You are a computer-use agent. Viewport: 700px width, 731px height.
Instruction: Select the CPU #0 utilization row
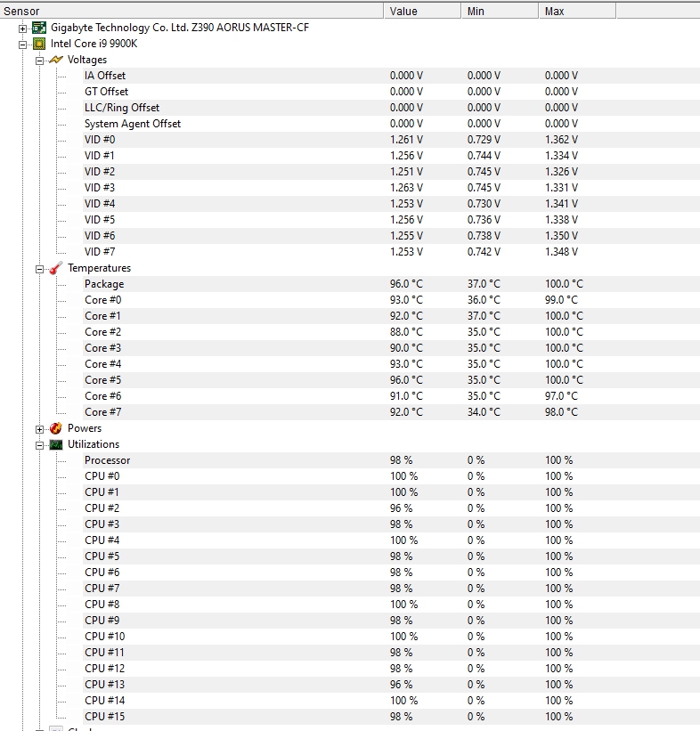coord(391,476)
